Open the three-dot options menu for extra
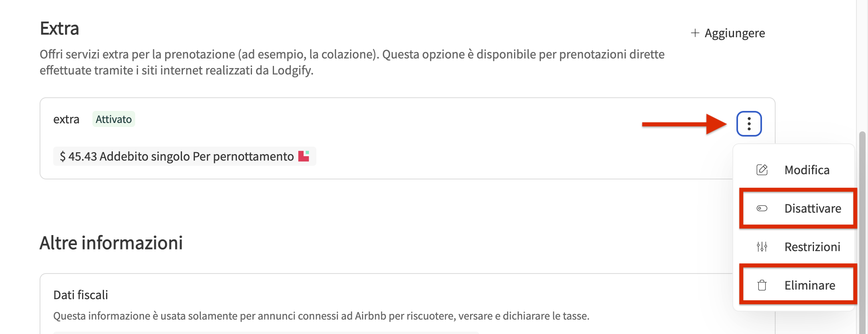The height and width of the screenshot is (334, 868). click(x=749, y=124)
